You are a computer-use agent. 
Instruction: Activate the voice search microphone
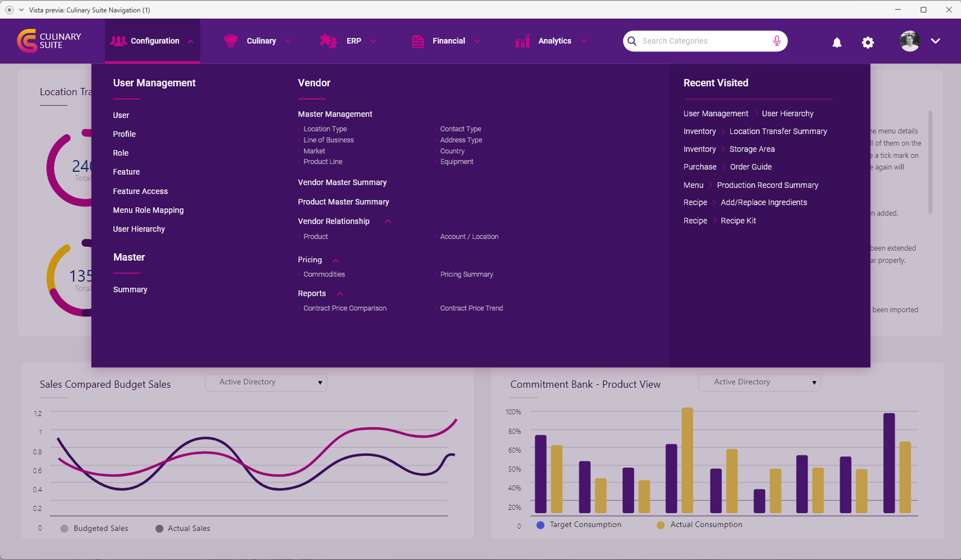point(776,41)
